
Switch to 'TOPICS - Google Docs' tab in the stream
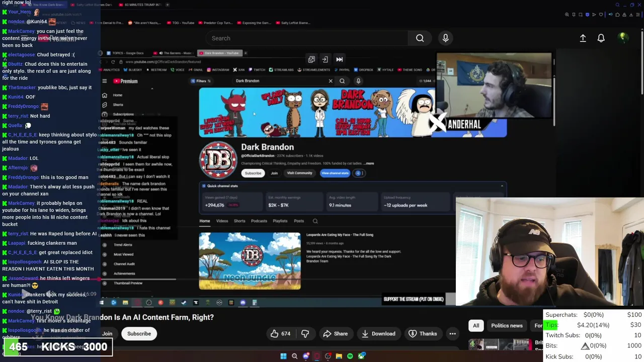125,53
